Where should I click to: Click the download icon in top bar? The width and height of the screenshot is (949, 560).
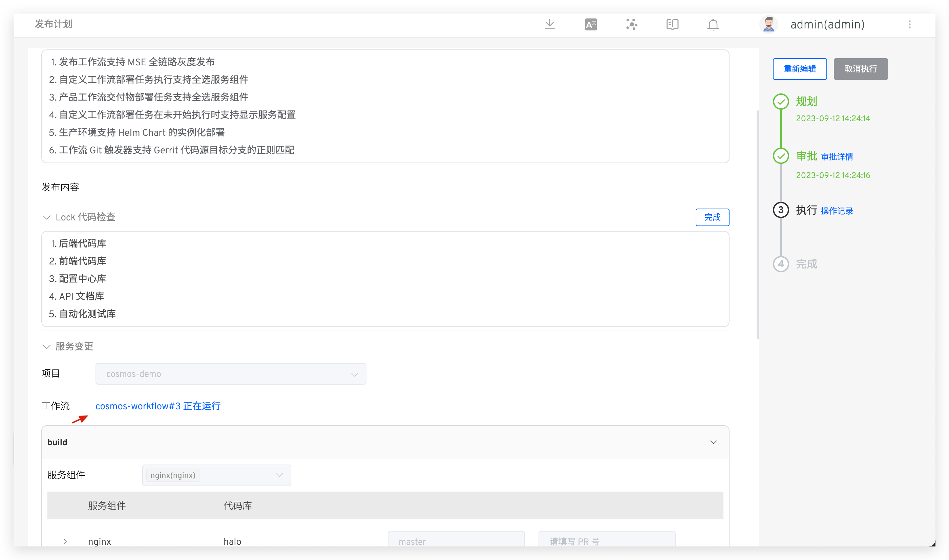tap(550, 24)
